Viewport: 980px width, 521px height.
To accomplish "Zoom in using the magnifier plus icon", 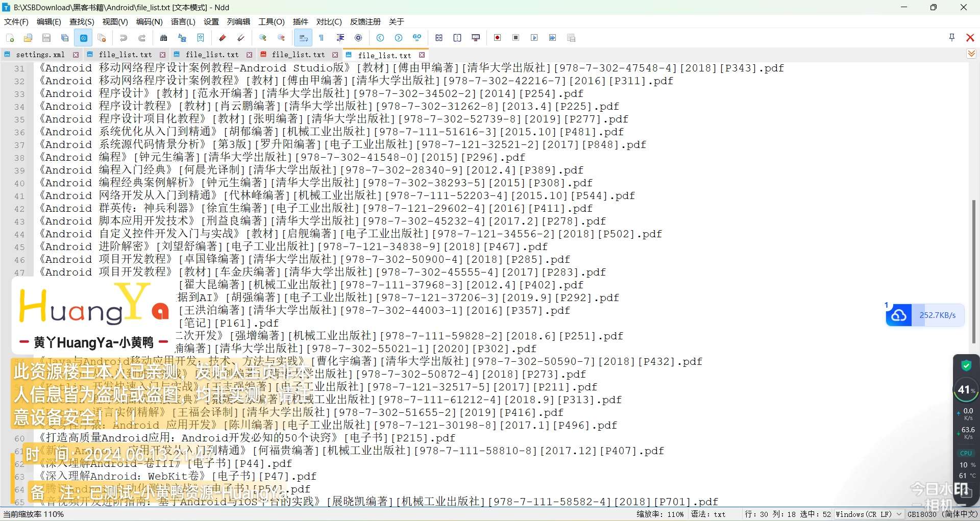I will tap(263, 38).
